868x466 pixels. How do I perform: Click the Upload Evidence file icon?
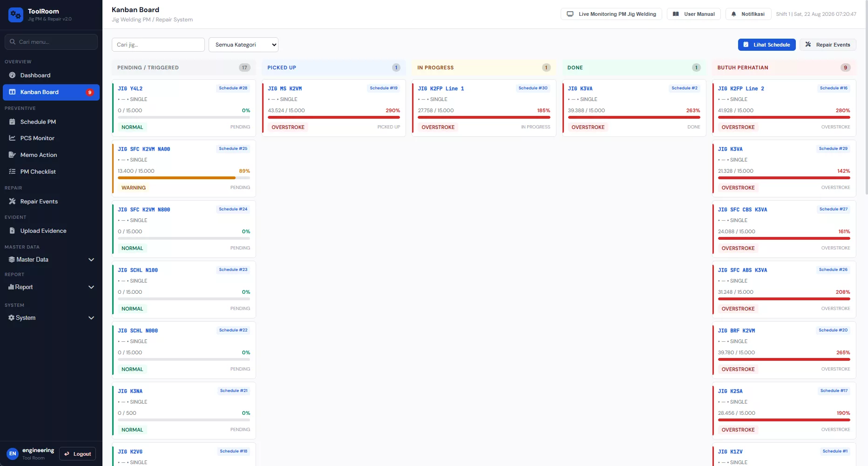click(12, 231)
